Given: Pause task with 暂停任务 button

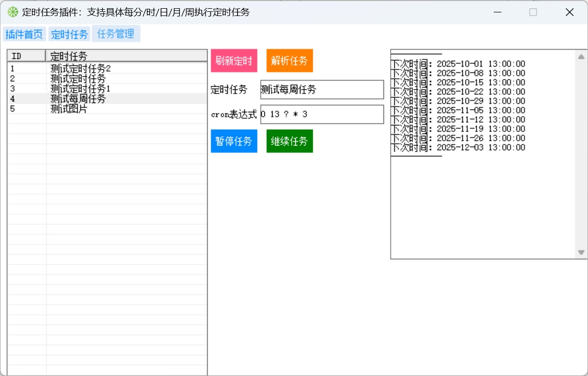Looking at the screenshot, I should click(233, 141).
